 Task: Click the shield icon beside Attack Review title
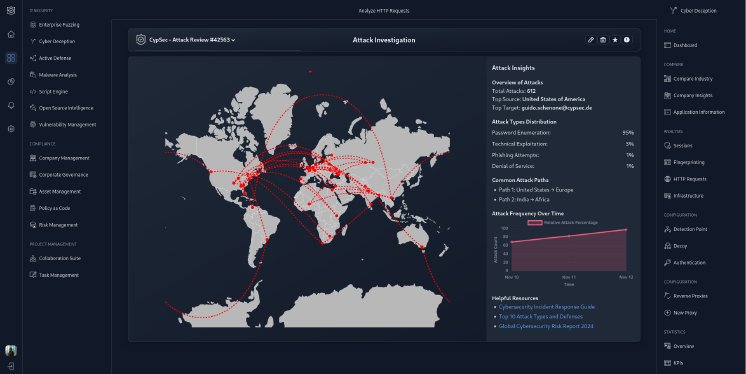click(x=140, y=40)
